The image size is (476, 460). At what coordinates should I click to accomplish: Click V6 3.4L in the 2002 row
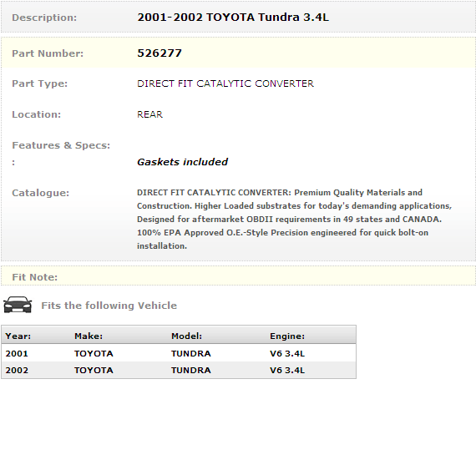pyautogui.click(x=287, y=370)
